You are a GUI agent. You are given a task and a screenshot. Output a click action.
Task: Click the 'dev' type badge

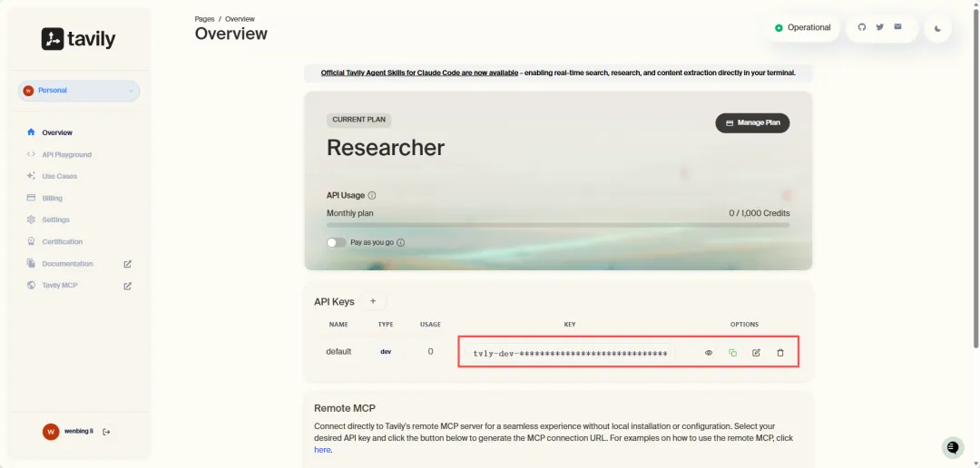[x=386, y=352]
